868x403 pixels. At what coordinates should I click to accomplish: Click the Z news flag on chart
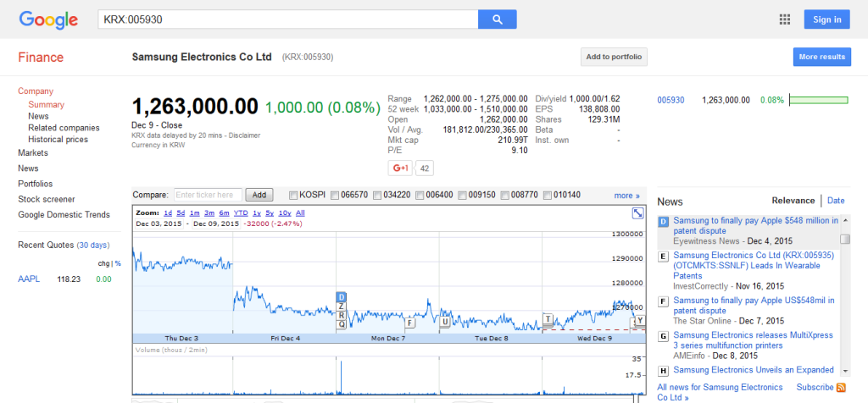[x=342, y=306]
